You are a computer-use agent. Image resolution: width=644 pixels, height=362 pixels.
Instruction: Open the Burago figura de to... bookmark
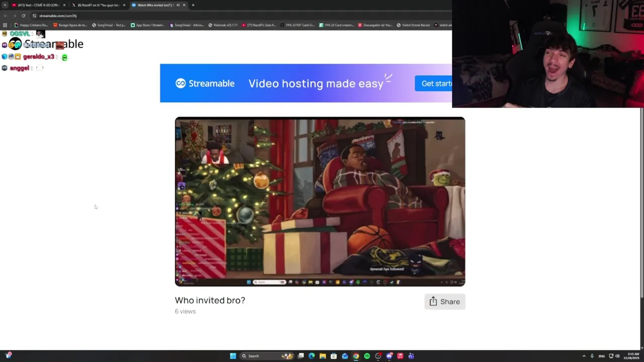pyautogui.click(x=70, y=25)
